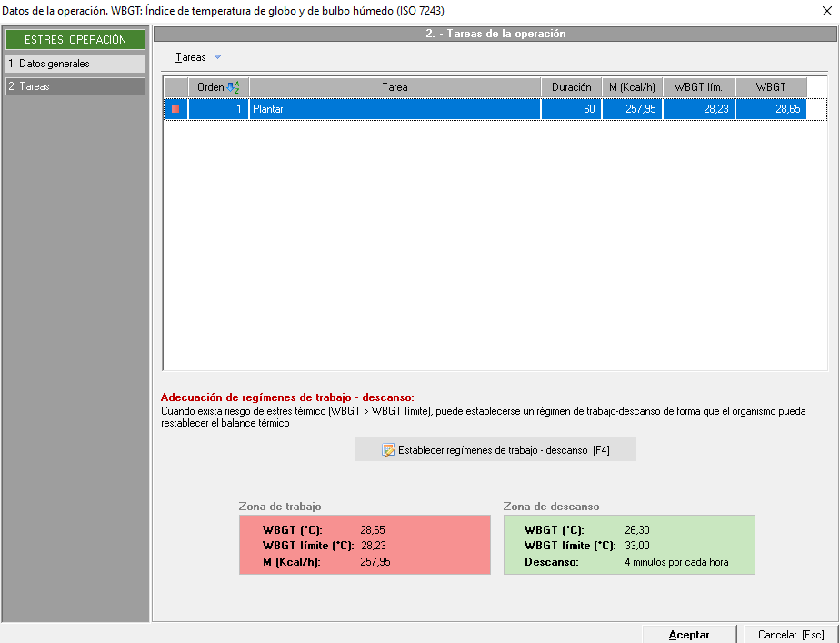This screenshot has height=643, width=840.
Task: Click the red Zona de trabajo panel
Action: pyautogui.click(x=365, y=546)
